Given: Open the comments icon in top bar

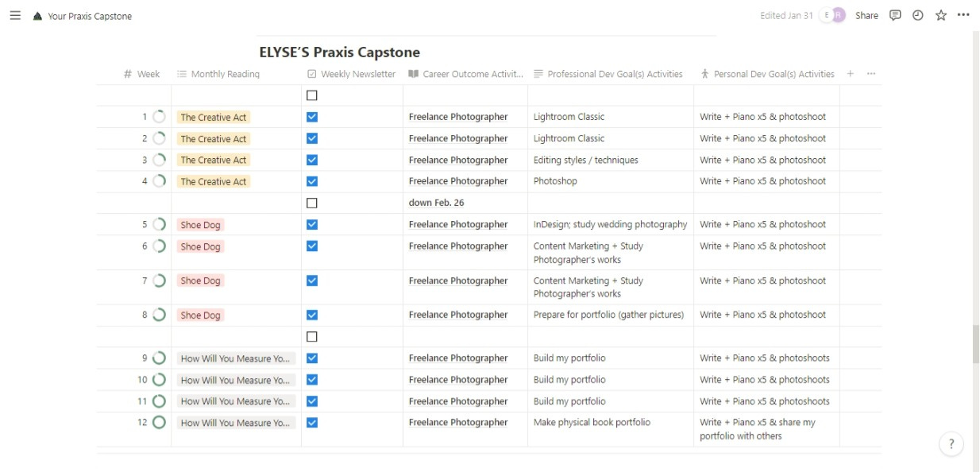Looking at the screenshot, I should click(895, 15).
